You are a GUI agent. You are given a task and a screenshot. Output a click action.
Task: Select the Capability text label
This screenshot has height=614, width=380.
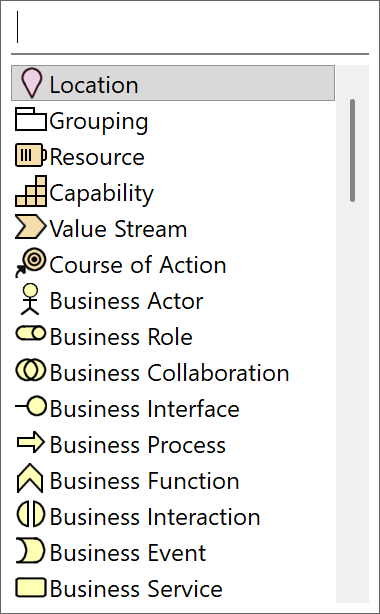click(x=101, y=193)
